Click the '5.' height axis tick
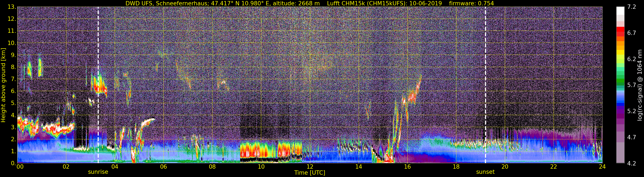Screen dimensions: 644x177 pos(13,103)
